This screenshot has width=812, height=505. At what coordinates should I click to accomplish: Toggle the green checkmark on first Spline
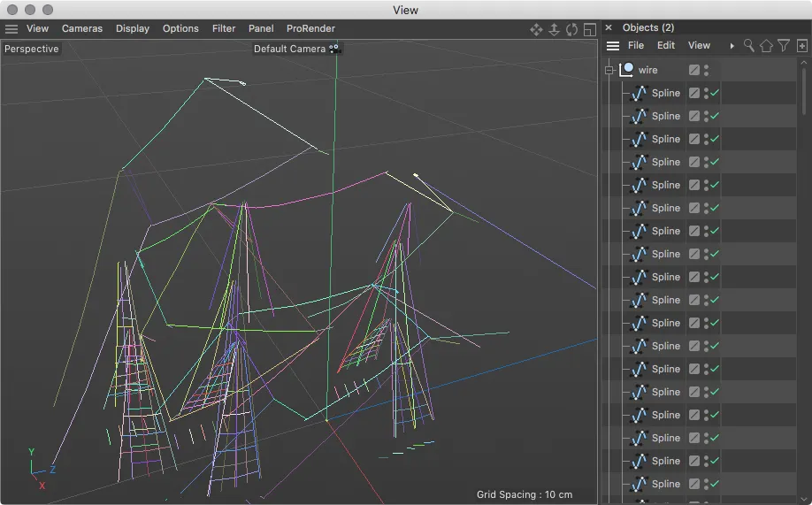tap(715, 93)
